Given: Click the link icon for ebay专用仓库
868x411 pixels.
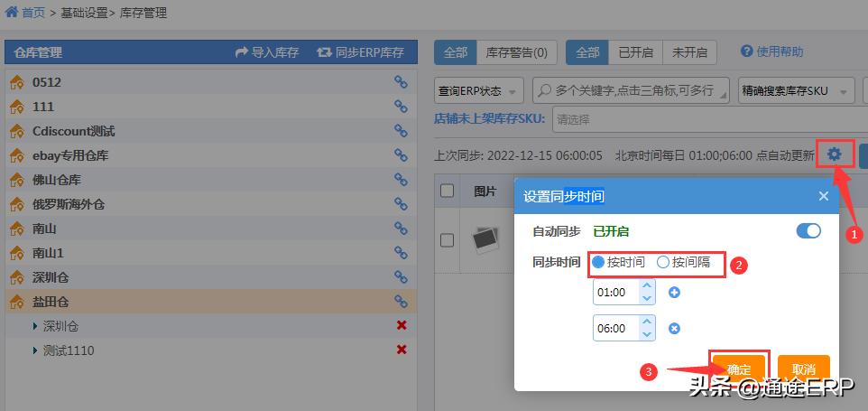Looking at the screenshot, I should click(x=401, y=155).
